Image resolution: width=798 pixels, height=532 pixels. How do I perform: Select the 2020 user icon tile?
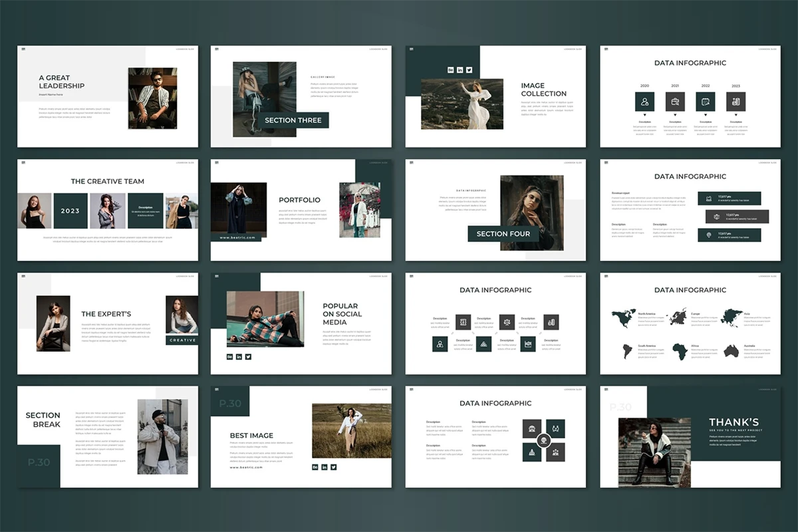tap(644, 102)
